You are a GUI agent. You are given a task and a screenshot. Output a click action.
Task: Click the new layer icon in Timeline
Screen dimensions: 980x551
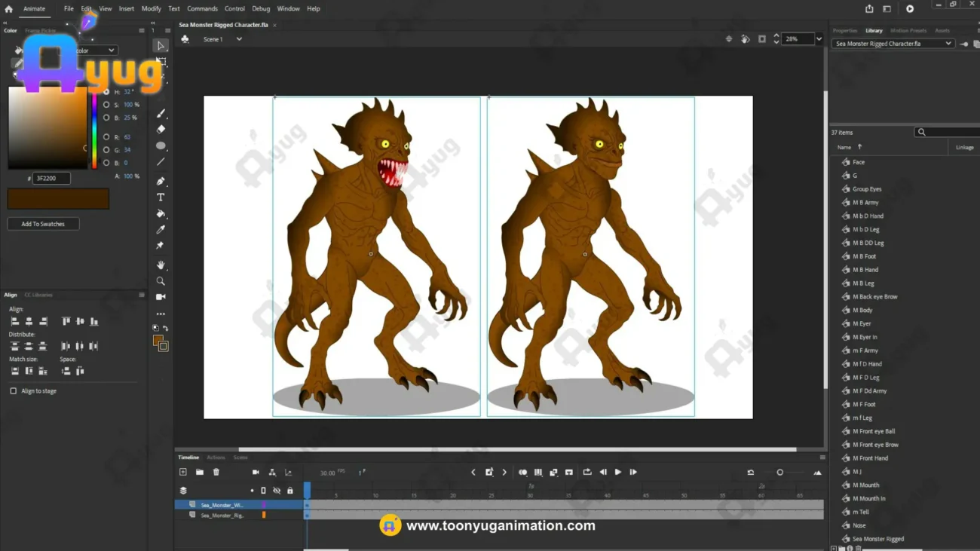point(183,473)
